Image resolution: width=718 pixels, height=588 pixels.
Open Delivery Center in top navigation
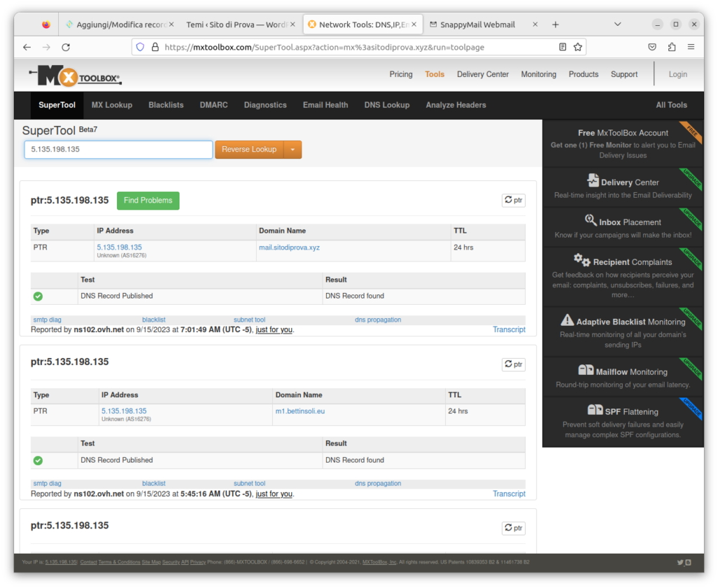point(482,74)
